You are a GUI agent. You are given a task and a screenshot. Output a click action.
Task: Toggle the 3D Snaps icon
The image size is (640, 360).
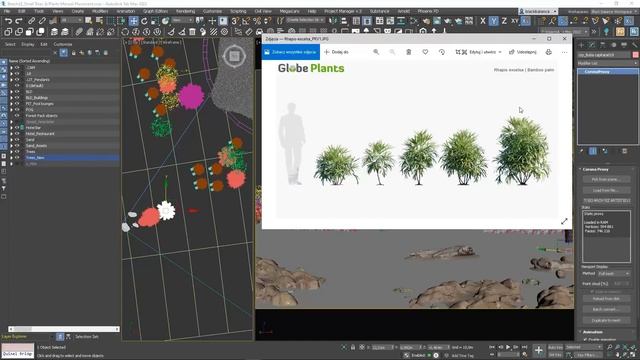tap(236, 20)
